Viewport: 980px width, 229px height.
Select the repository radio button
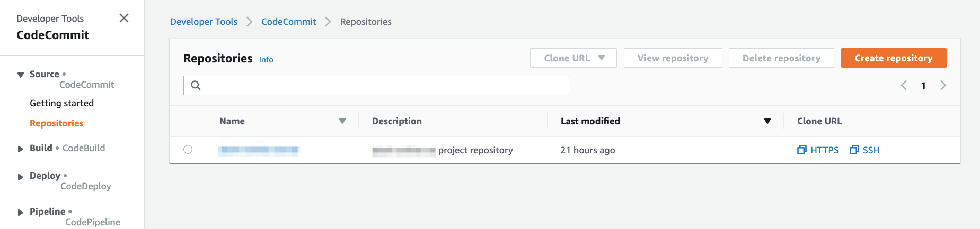click(188, 150)
